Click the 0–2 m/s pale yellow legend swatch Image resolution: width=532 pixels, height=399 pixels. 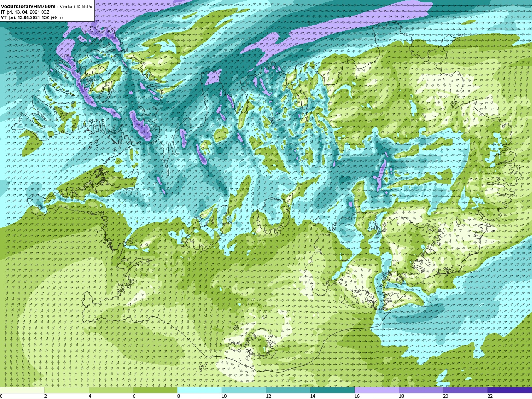tap(22, 390)
